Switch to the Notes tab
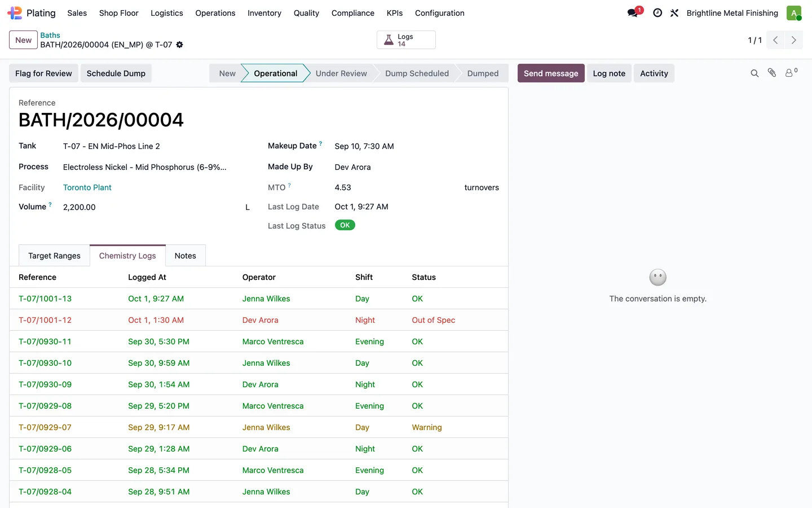812x508 pixels. (x=186, y=256)
